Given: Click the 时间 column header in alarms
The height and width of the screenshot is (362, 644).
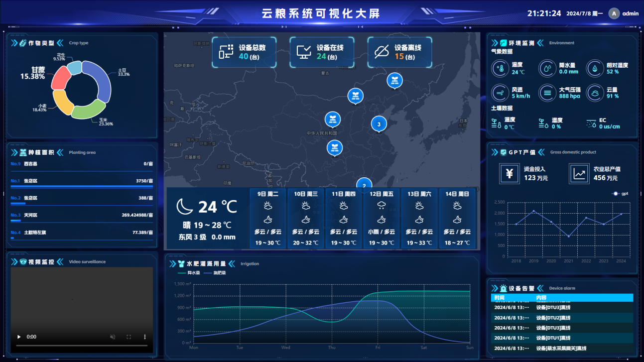Looking at the screenshot, I should (499, 297).
